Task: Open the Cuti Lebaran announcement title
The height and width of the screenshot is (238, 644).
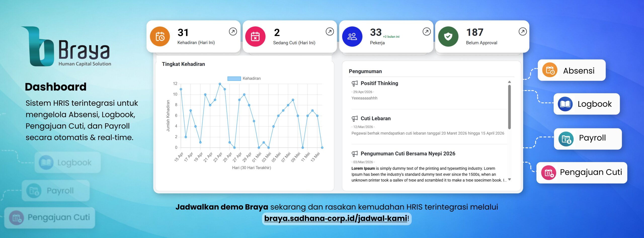Action: 376,118
